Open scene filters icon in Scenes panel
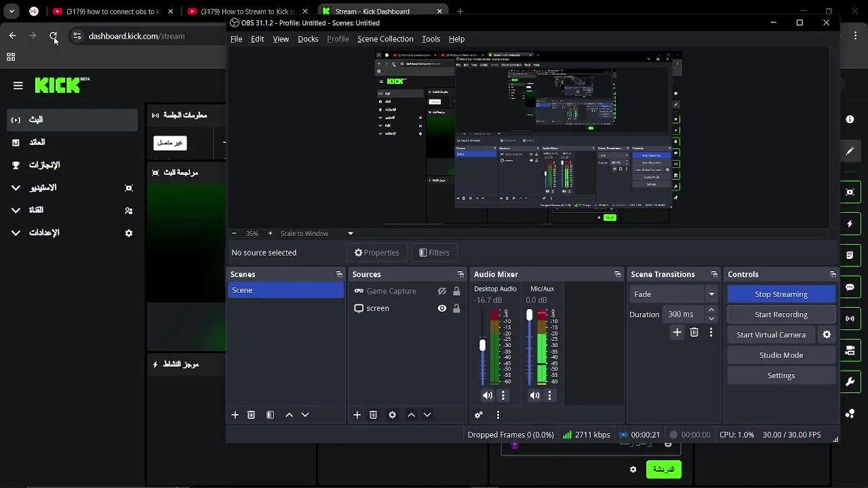Screen dimensions: 868x488 270,415
